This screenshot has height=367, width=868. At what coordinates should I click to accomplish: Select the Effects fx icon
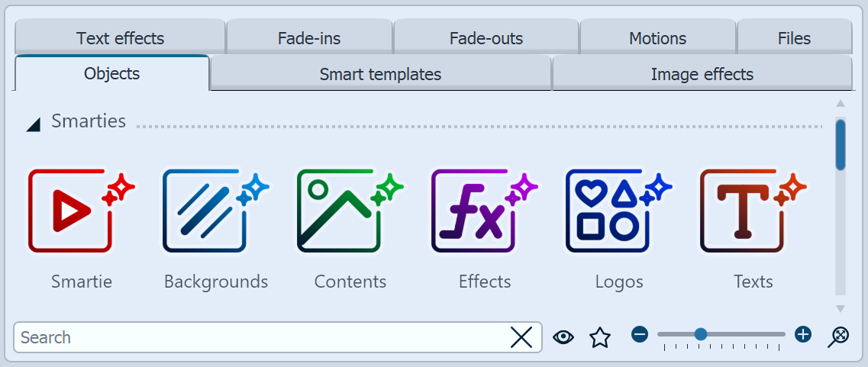[483, 211]
